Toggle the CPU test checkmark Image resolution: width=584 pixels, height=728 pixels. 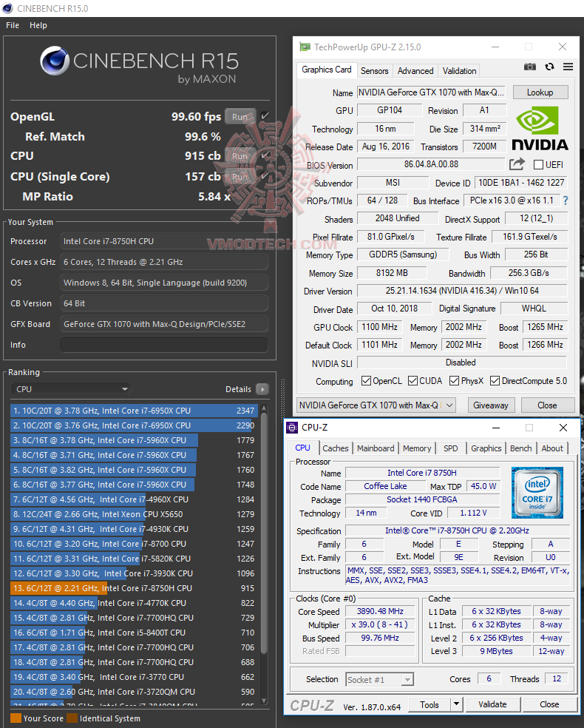tap(265, 155)
